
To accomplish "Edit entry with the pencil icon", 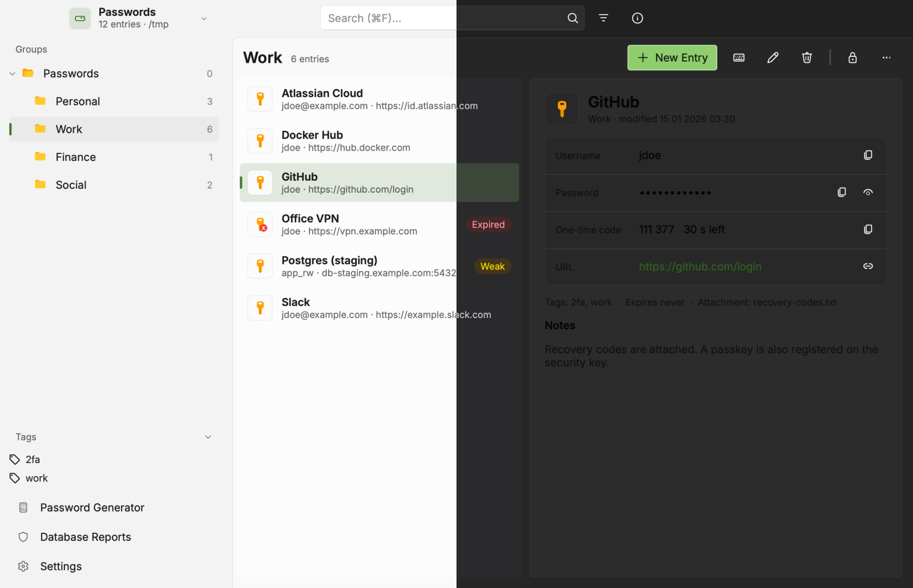I will pos(773,58).
